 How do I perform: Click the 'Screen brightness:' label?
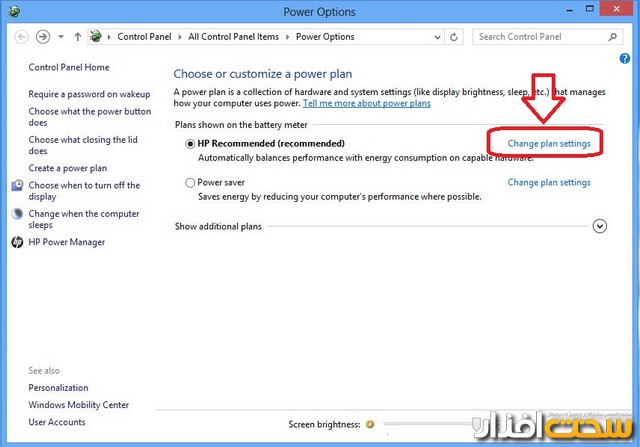(324, 425)
